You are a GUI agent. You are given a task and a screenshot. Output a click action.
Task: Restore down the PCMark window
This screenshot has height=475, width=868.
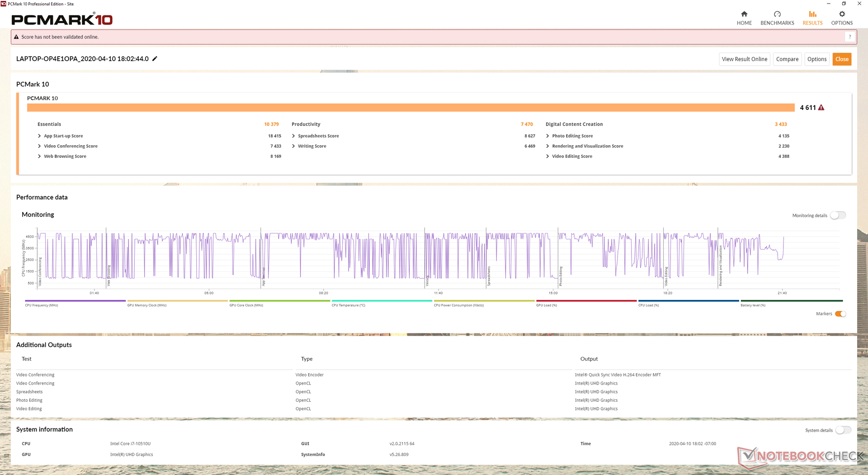(844, 4)
